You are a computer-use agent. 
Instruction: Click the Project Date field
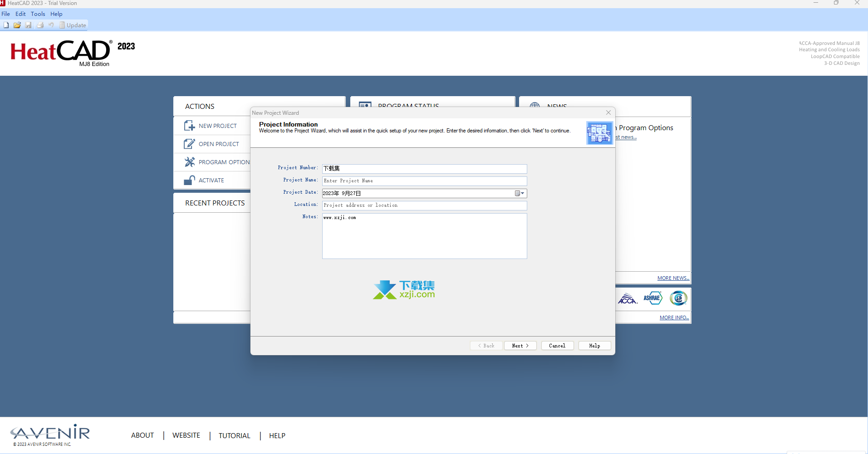(x=424, y=193)
